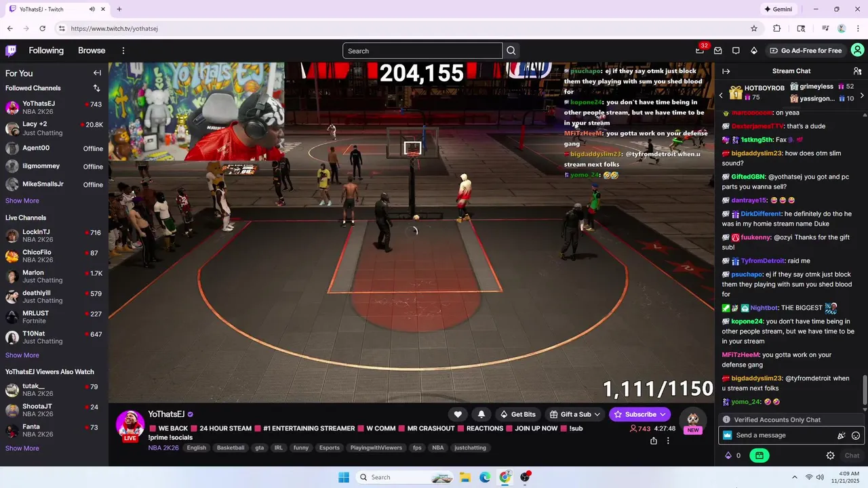Viewport: 868px width, 488px height.
Task: Share the stream with the share icon
Action: coord(653,441)
